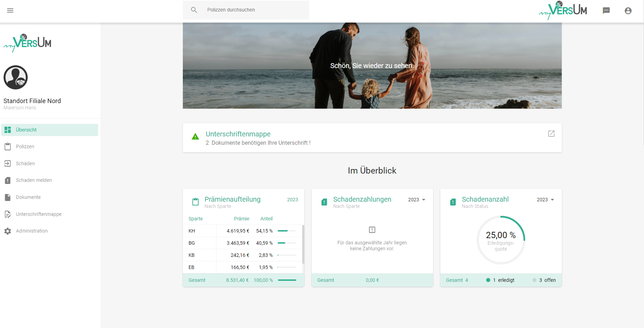Click the broker avatar picture
Viewport: 644px width, 328px height.
click(16, 77)
